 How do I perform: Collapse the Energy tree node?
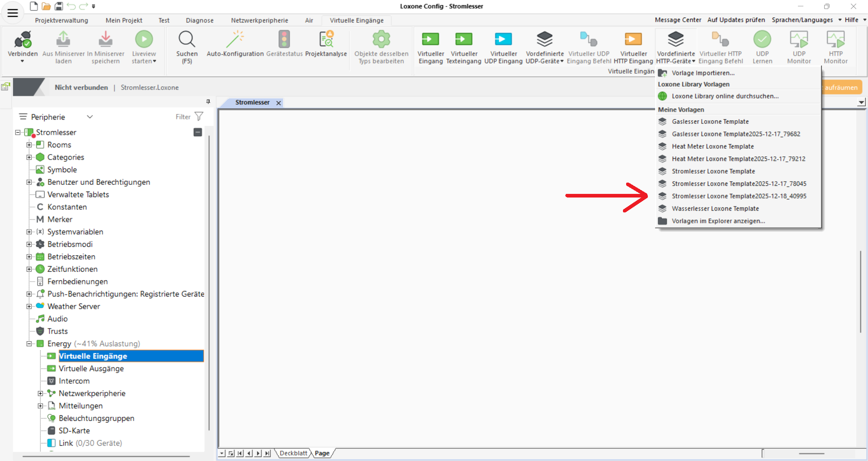pos(29,343)
